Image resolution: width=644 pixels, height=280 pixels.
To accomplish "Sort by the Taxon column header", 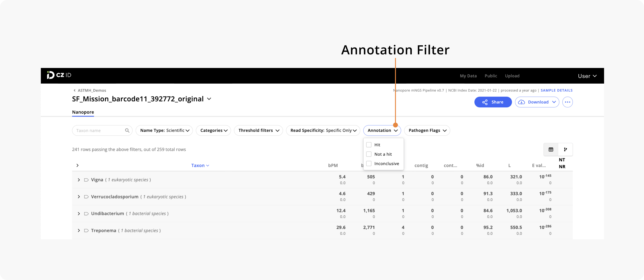I will [200, 165].
